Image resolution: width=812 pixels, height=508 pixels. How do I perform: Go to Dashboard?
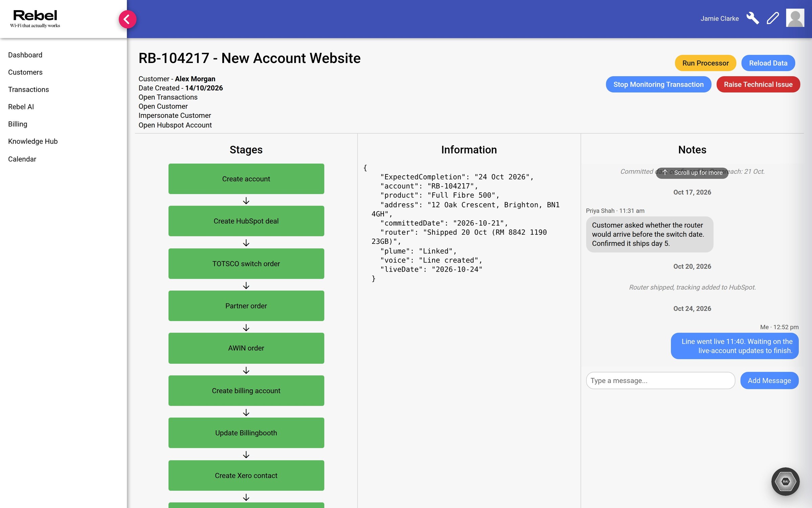click(25, 55)
